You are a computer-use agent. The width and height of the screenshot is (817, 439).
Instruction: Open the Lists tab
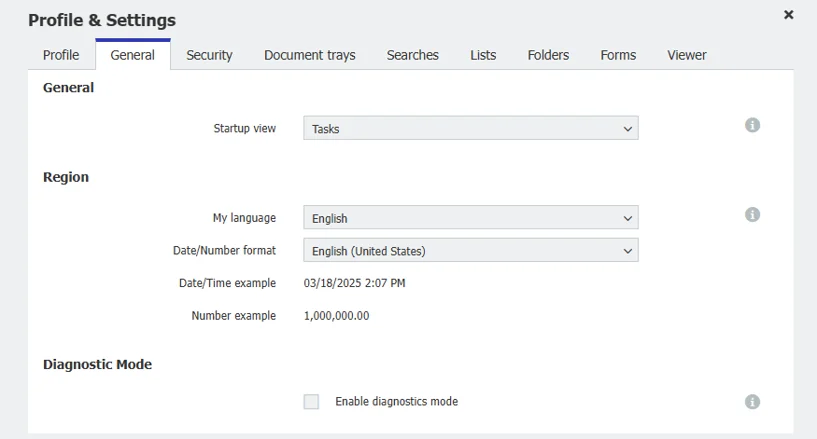tap(483, 55)
